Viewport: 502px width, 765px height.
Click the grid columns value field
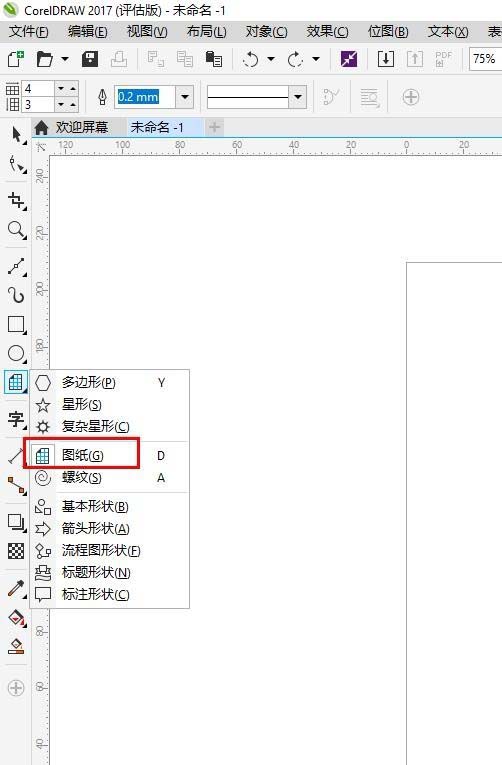pos(39,88)
